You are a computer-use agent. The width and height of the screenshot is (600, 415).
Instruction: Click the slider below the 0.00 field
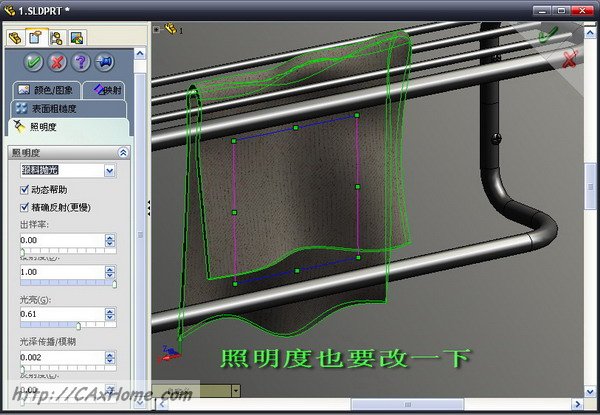click(68, 251)
